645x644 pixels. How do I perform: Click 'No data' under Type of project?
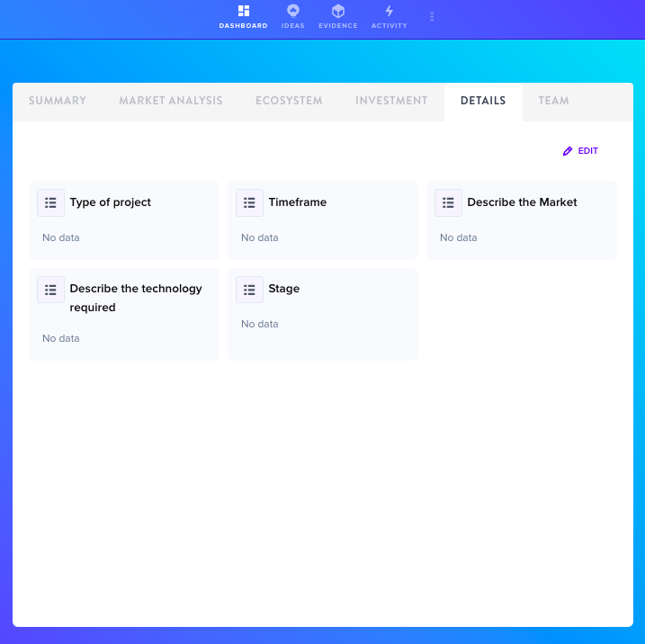[61, 237]
